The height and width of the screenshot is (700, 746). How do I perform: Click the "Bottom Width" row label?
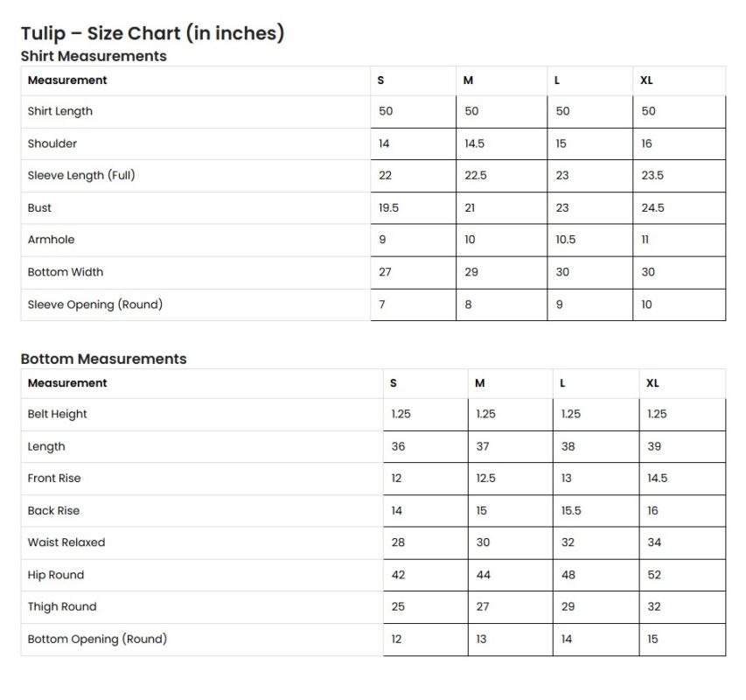[66, 272]
